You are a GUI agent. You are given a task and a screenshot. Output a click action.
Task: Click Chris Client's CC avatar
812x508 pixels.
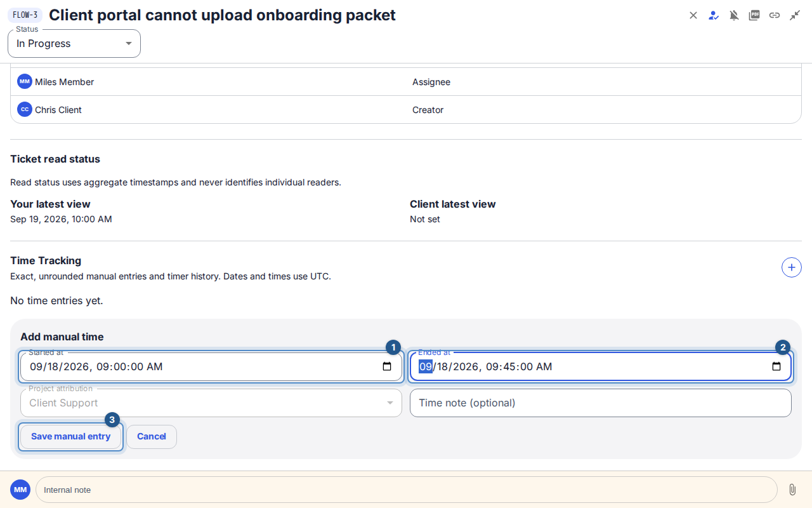click(25, 109)
